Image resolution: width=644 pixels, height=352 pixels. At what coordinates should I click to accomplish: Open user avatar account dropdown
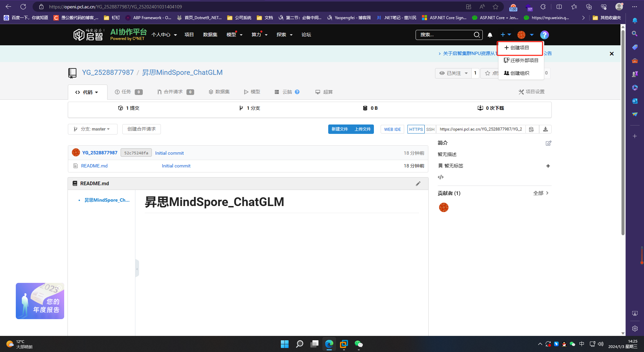[526, 35]
